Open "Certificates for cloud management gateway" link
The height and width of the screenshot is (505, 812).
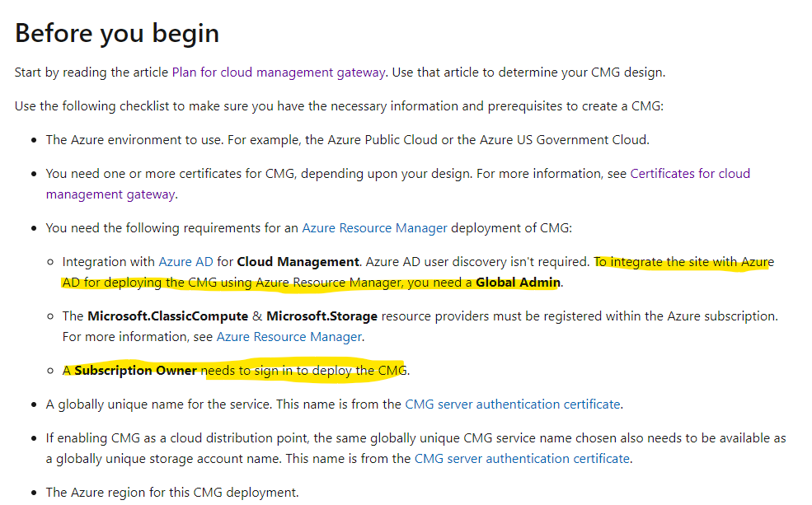690,174
